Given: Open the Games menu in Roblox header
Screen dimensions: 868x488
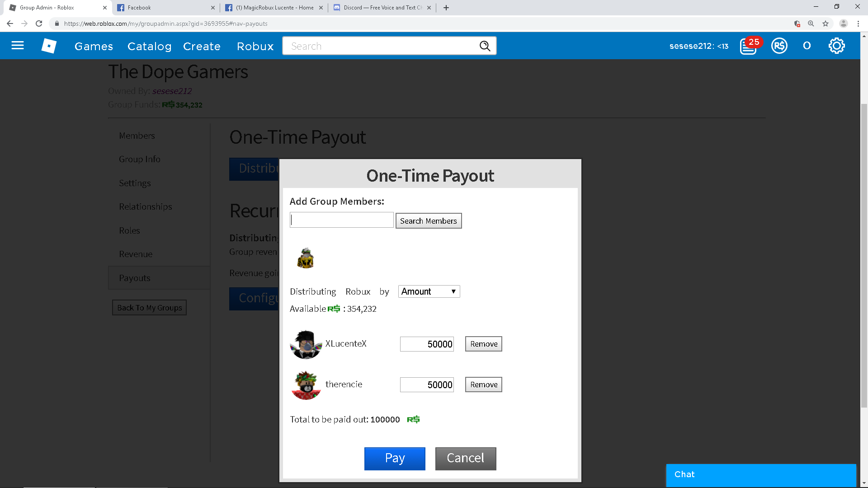Looking at the screenshot, I should tap(94, 46).
